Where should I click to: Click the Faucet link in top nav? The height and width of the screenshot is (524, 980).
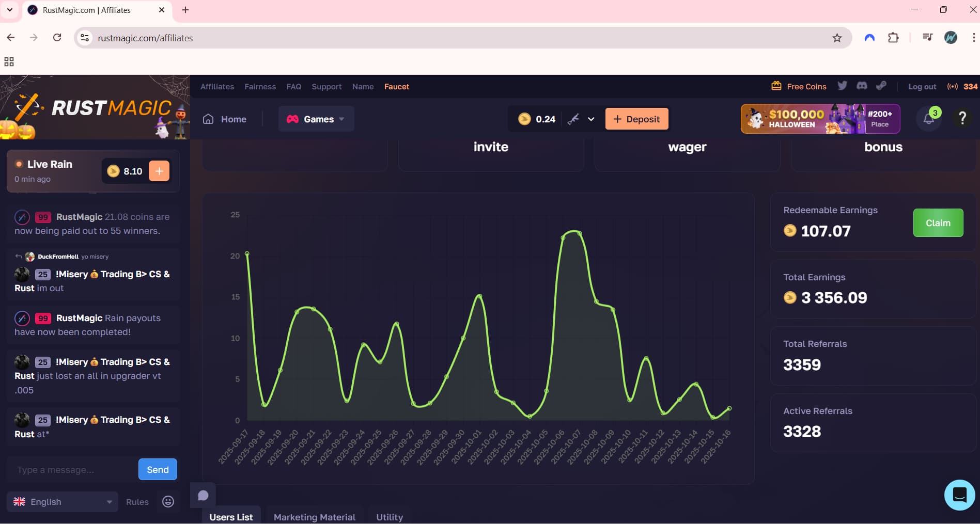click(x=396, y=87)
